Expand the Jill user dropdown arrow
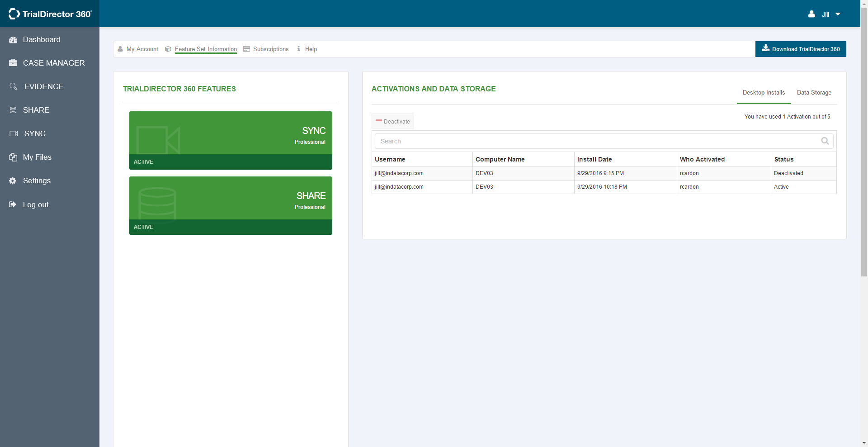 (838, 14)
